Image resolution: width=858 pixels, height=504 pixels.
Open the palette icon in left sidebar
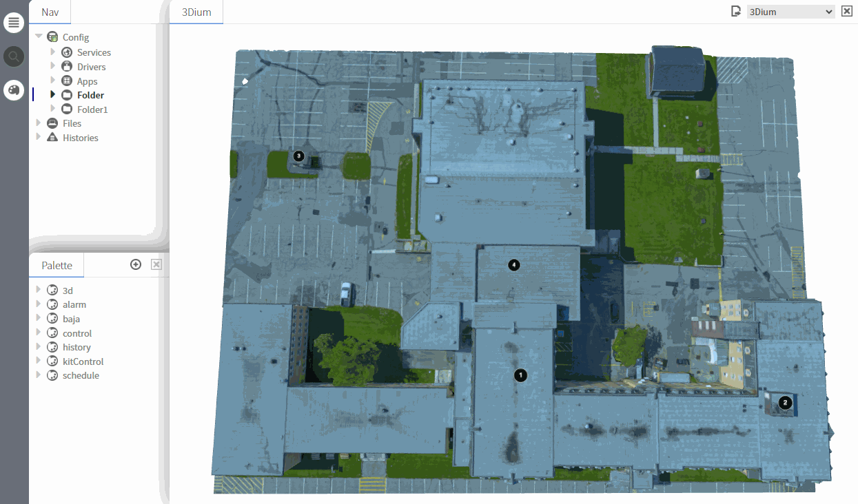point(14,90)
